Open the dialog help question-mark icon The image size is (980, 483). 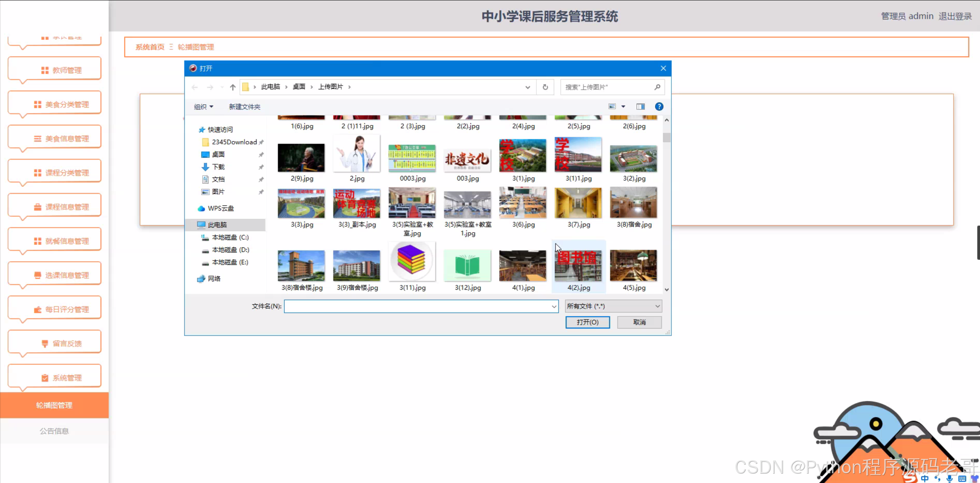point(659,106)
